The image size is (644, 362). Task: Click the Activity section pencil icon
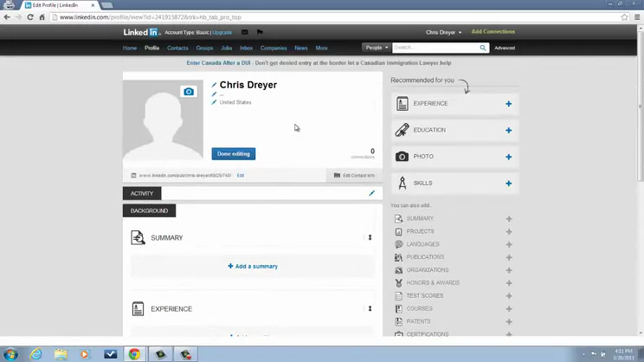coord(371,193)
